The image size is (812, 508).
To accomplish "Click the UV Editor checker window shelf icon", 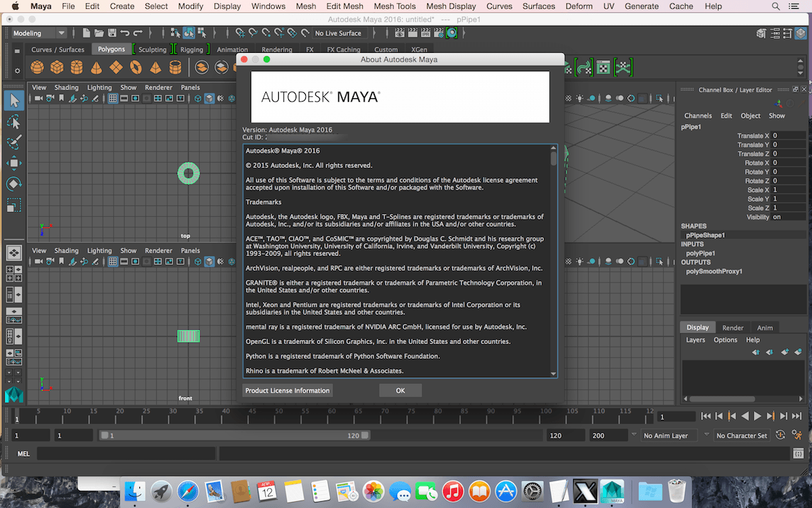I will click(x=603, y=67).
